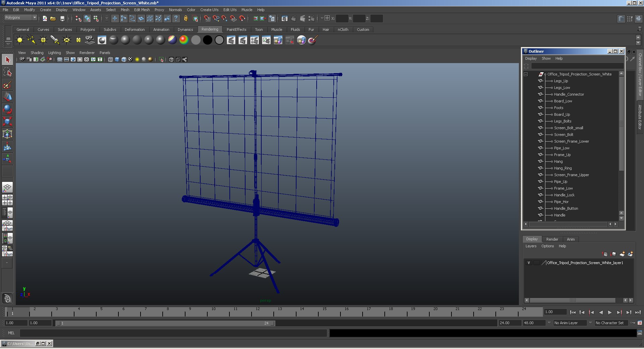Enable wireframe on shaded display
Viewport: 644px width, 349px height.
coord(124,59)
